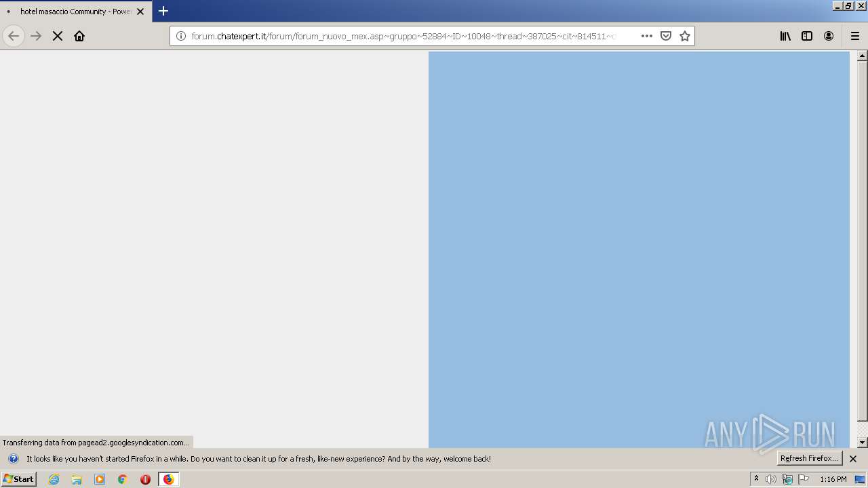The width and height of the screenshot is (868, 488).
Task: Go forward with the forward arrow button
Action: (36, 36)
